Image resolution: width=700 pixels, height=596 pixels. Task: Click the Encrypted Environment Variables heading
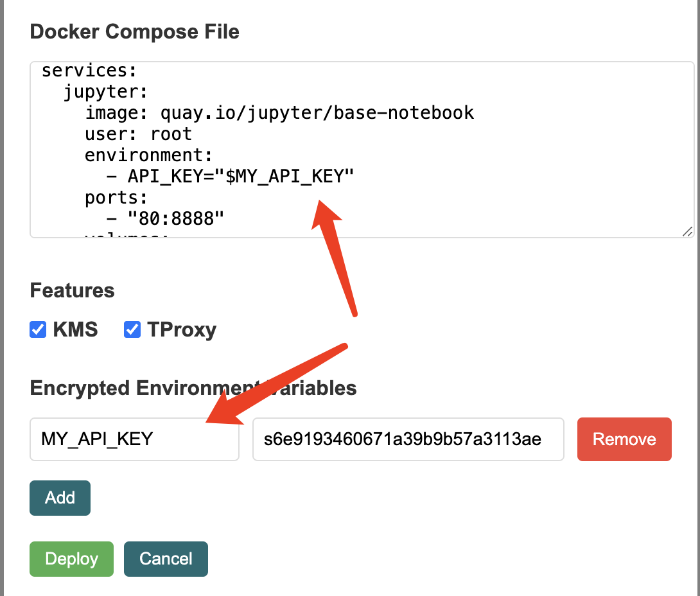coord(193,388)
